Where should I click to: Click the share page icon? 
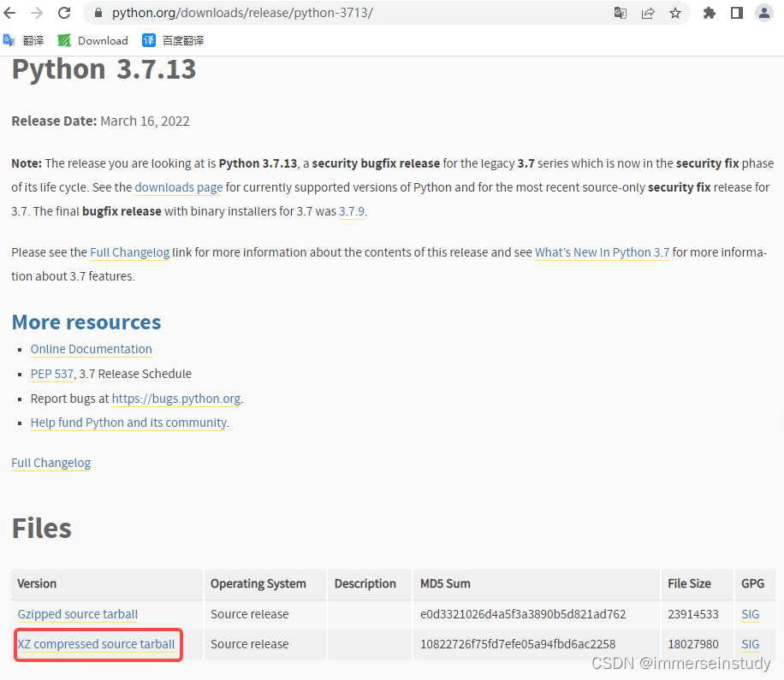pos(648,13)
